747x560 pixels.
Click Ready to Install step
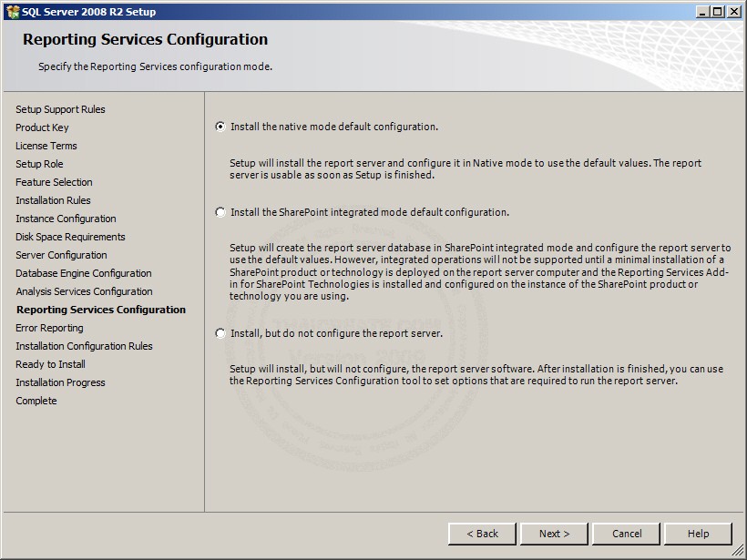(50, 364)
